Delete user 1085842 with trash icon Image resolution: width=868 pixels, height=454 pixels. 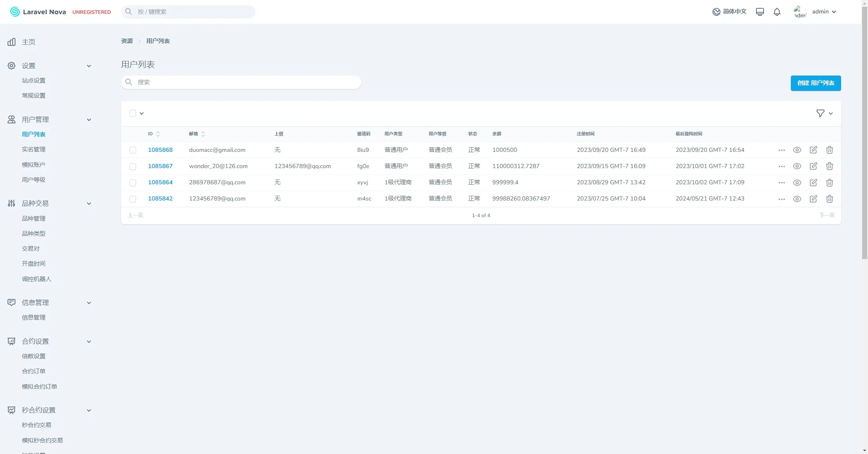point(830,199)
